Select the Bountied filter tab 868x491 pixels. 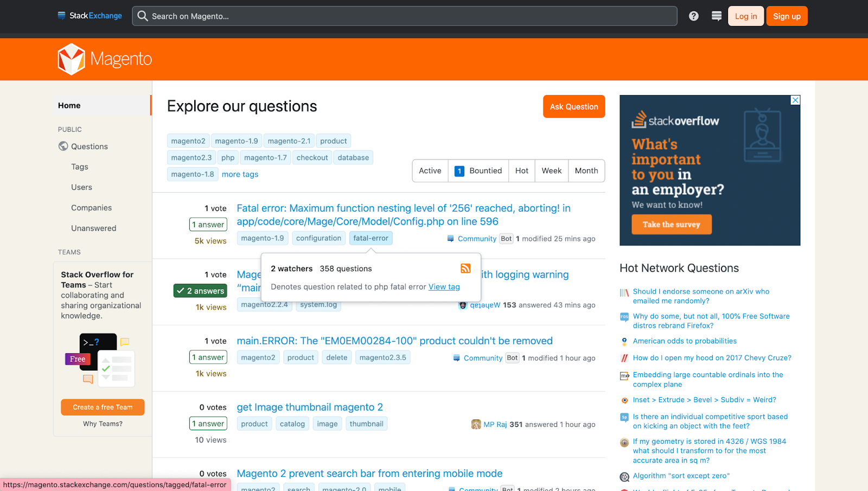pyautogui.click(x=478, y=171)
